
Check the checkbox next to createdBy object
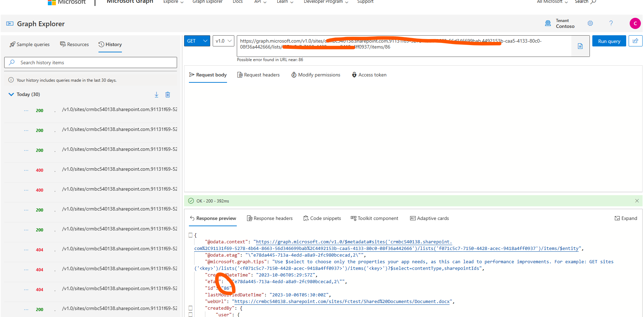click(x=190, y=308)
